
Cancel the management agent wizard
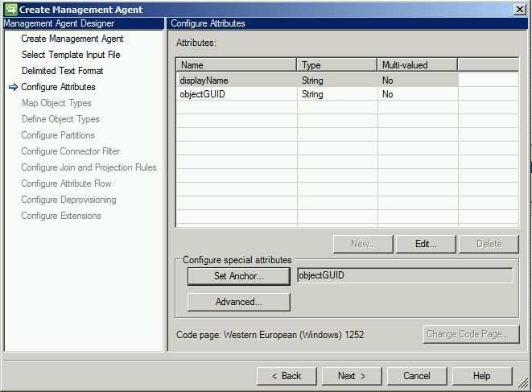point(417,376)
